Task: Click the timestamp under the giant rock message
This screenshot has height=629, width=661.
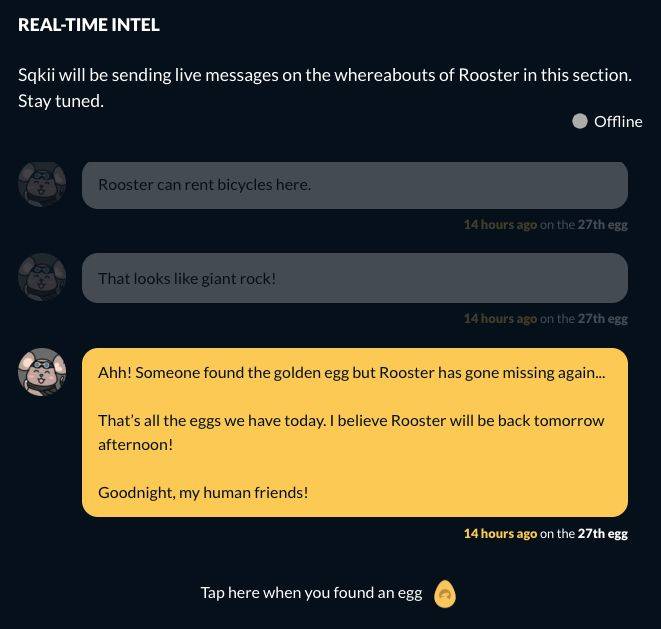Action: click(545, 319)
